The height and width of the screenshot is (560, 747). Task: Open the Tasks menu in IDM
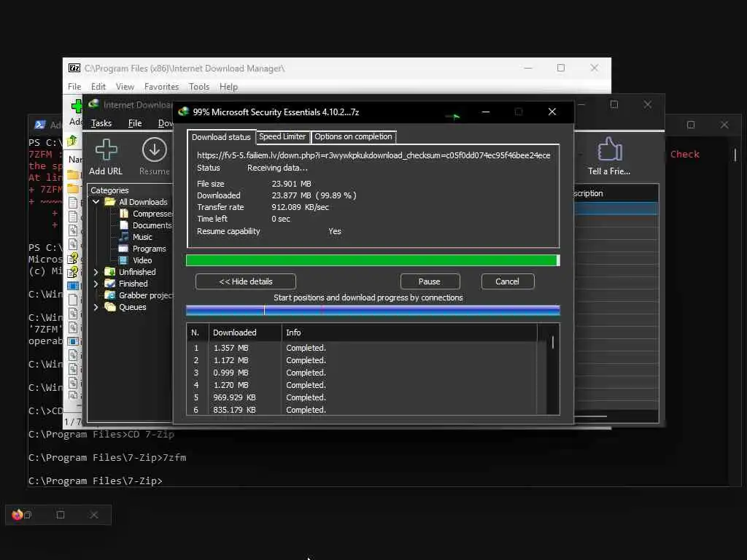click(x=101, y=123)
